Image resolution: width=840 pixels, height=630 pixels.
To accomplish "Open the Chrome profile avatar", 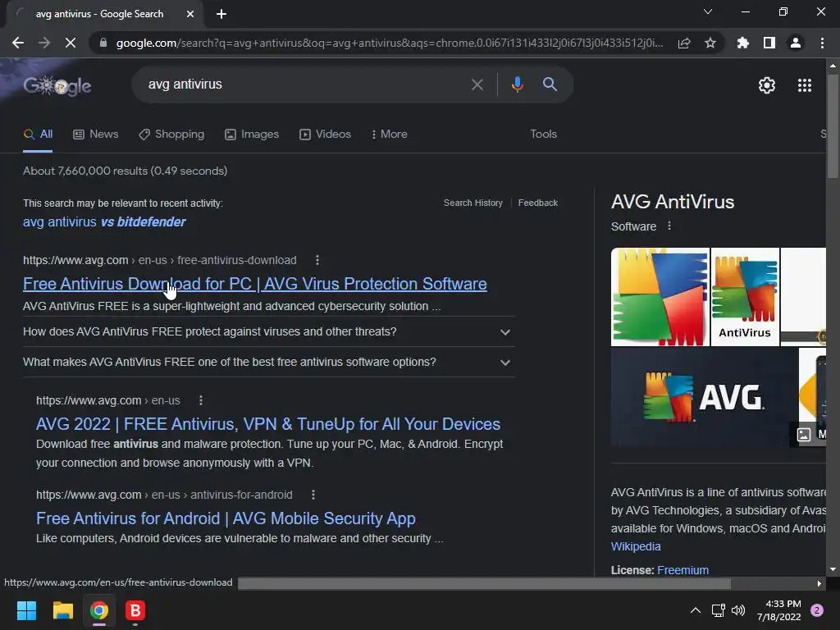I will [796, 43].
